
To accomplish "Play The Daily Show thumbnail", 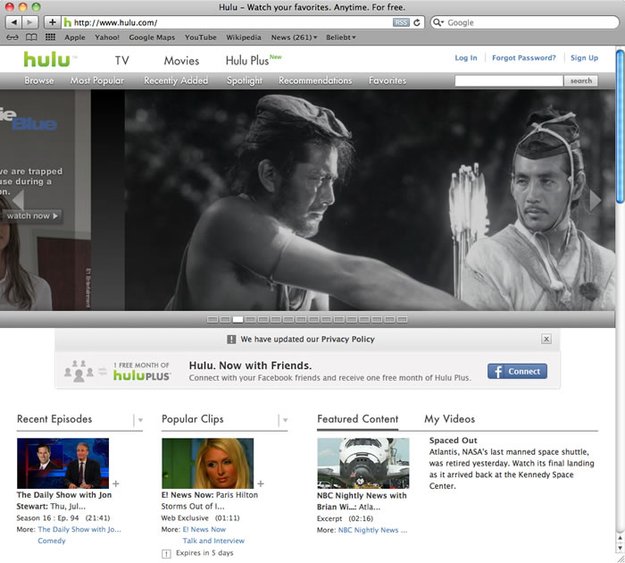I will [63, 463].
